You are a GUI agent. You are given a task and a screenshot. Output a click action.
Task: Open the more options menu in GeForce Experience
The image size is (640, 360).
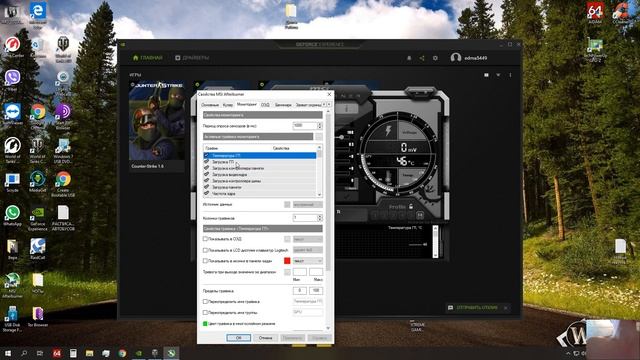point(510,75)
